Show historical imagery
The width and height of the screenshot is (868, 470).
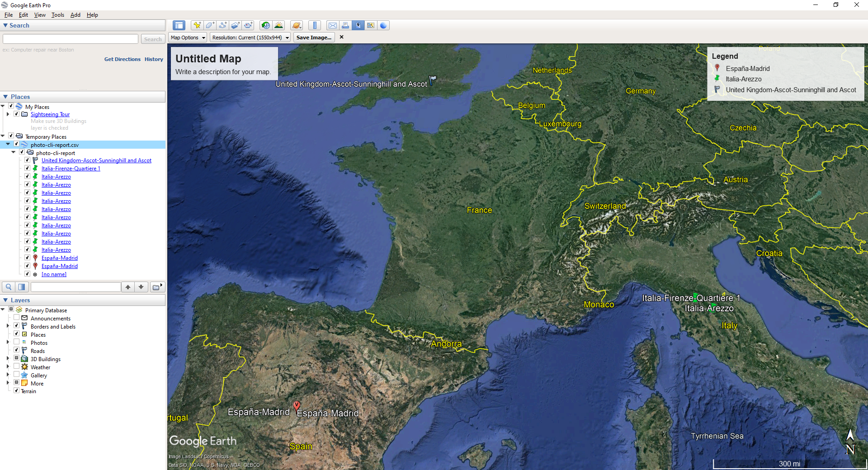[266, 25]
